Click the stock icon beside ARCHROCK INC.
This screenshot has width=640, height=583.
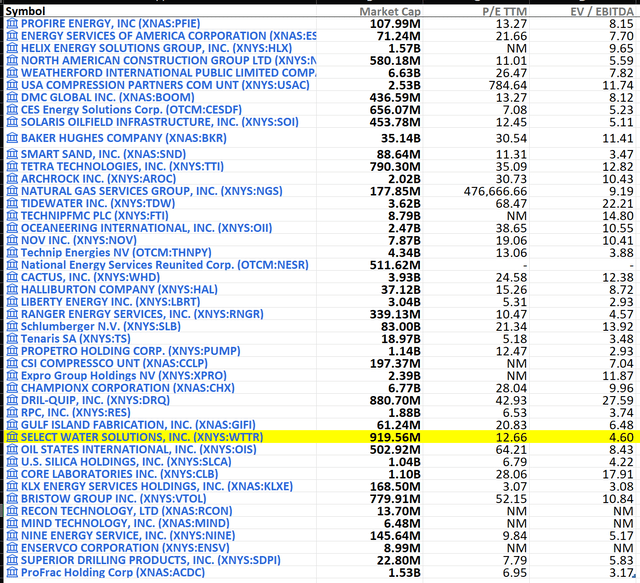12,178
